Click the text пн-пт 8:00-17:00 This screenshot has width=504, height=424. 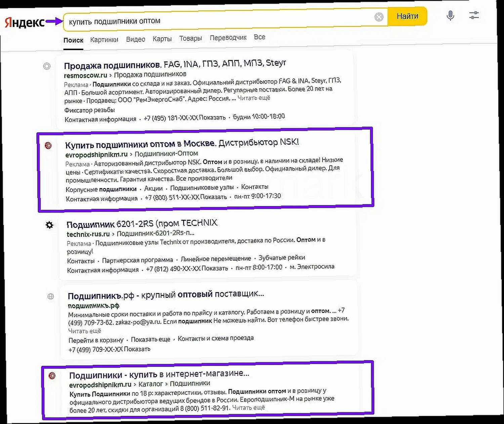259,268
